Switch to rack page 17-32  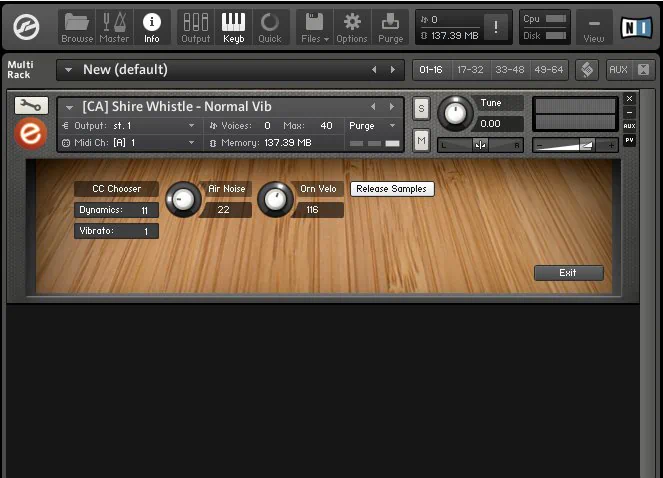pos(470,70)
